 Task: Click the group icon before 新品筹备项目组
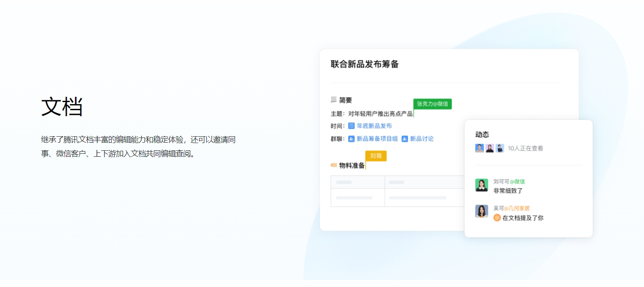[x=351, y=139]
